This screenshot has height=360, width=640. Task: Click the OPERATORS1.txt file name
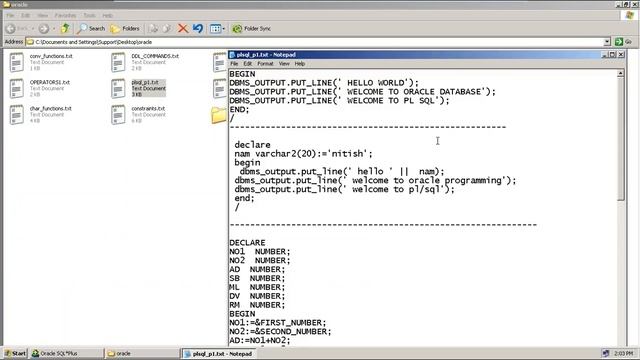coord(50,82)
